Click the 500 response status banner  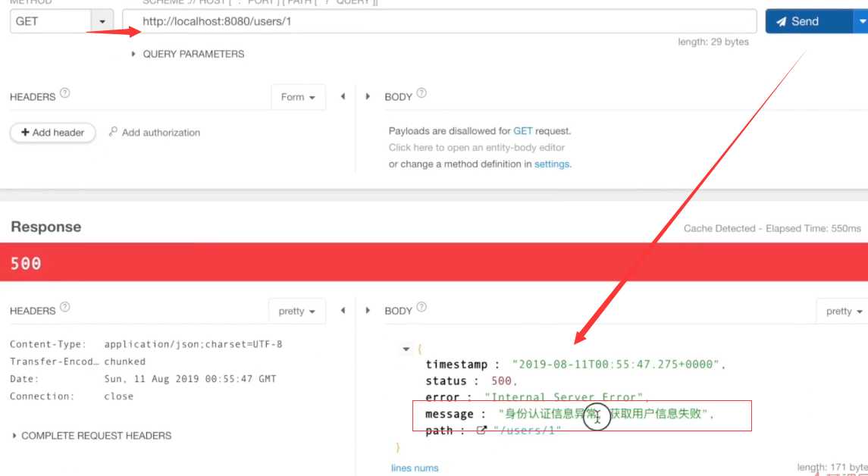coord(434,262)
